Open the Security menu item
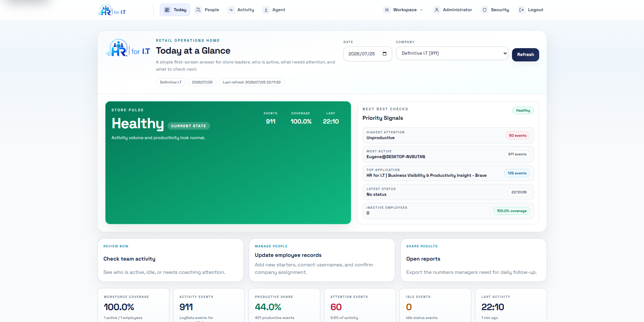 [x=495, y=10]
